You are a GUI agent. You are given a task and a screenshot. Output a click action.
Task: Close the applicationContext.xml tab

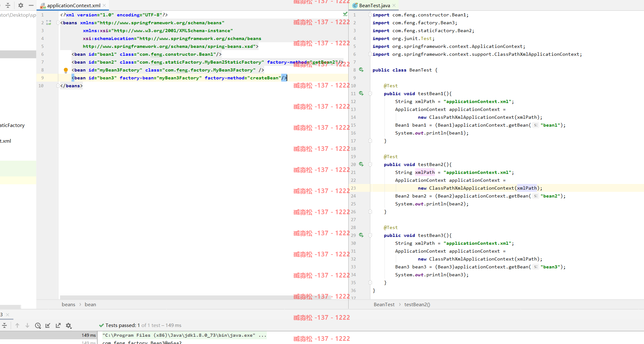[x=104, y=5]
